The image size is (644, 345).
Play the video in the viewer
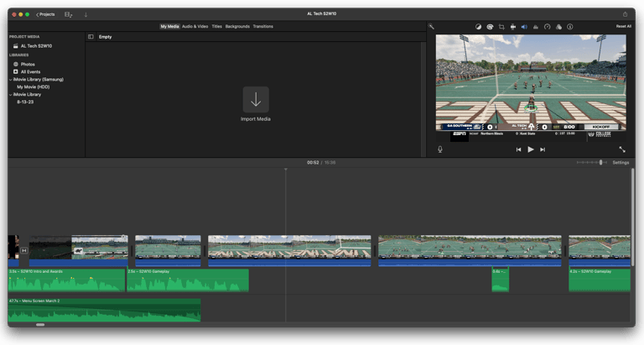click(531, 149)
